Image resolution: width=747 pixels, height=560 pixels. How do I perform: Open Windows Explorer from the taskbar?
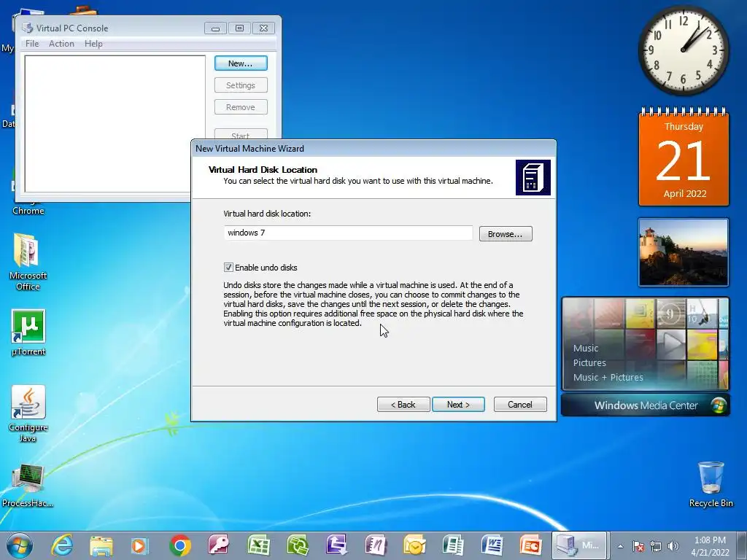pos(101,545)
